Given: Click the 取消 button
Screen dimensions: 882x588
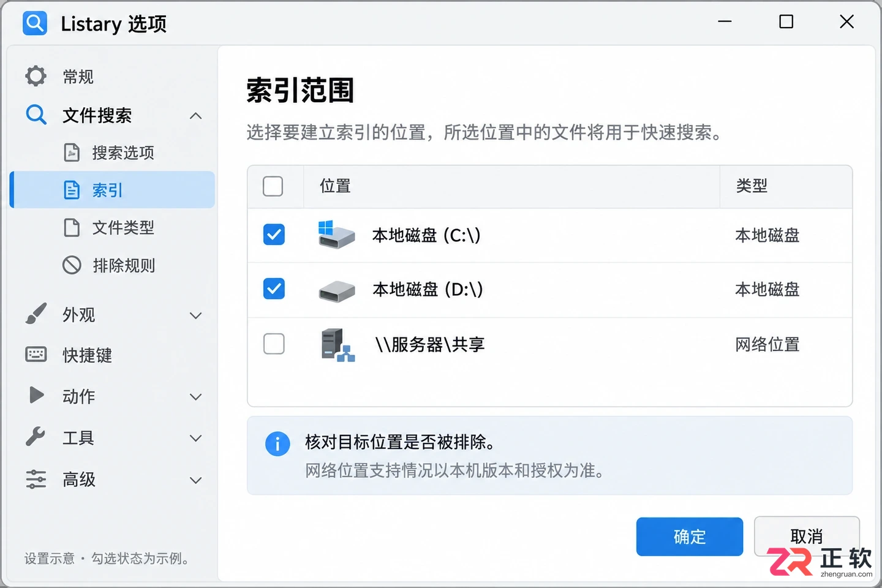Looking at the screenshot, I should (x=807, y=536).
